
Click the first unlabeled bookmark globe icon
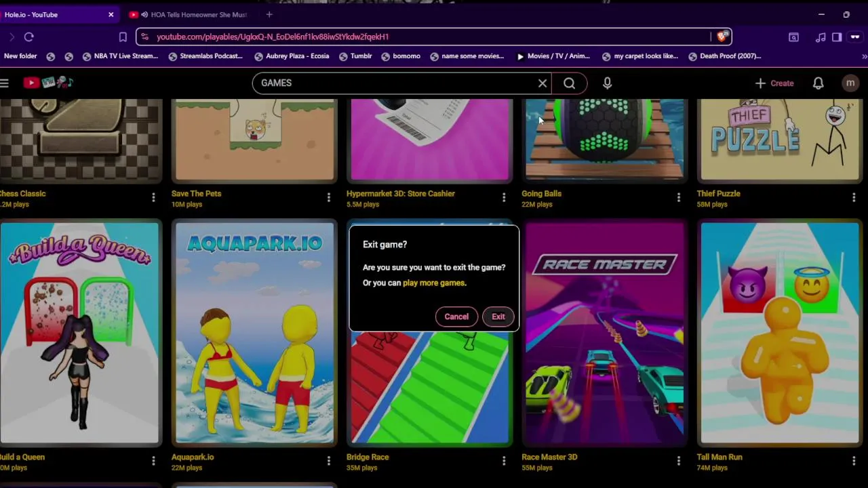[x=51, y=56]
